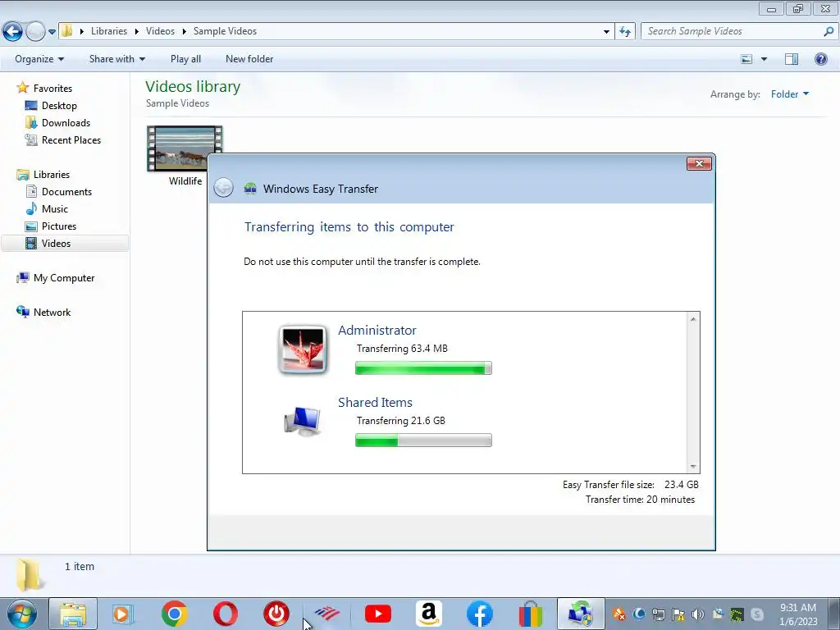Image resolution: width=840 pixels, height=630 pixels.
Task: Click the Libraries breadcrumb segment
Action: pos(109,31)
